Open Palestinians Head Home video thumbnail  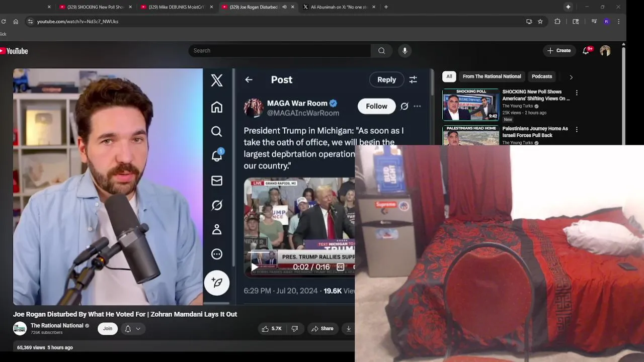pos(471,136)
